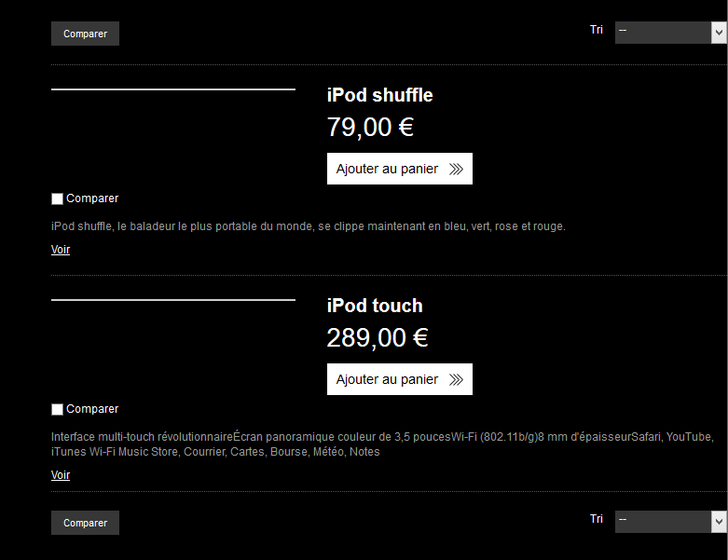Check Comparer box for iPod shuffle
Viewport: 728px width, 560px height.
(x=57, y=198)
